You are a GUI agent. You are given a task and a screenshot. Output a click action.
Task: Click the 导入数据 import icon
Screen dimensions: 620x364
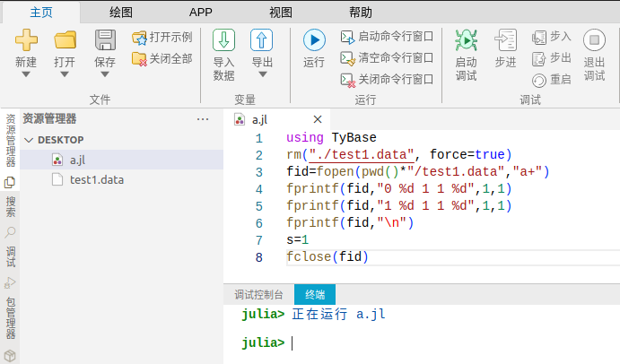tap(223, 40)
